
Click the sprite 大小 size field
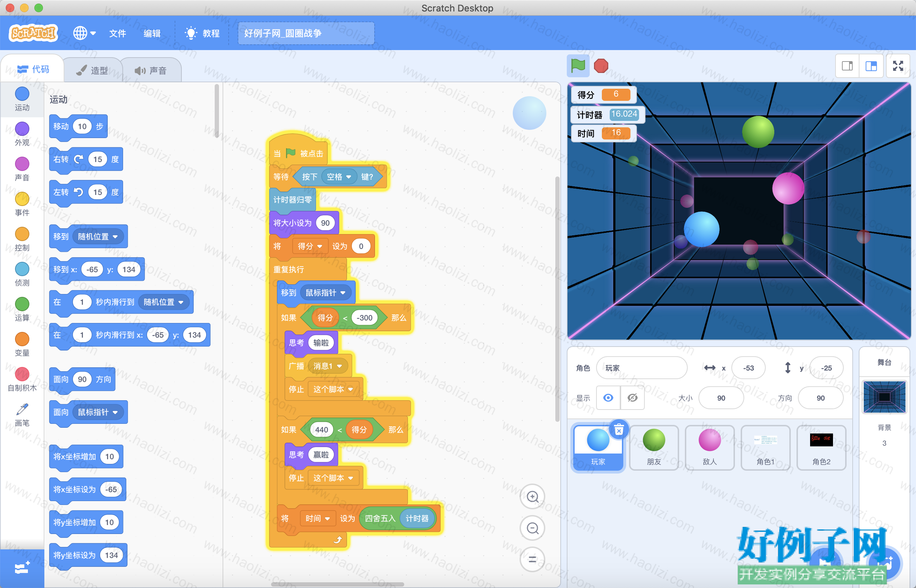pos(721,398)
